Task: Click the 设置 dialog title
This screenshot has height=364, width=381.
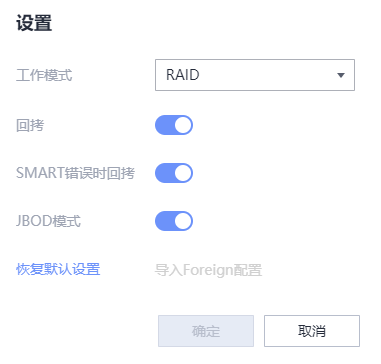Action: click(x=34, y=23)
